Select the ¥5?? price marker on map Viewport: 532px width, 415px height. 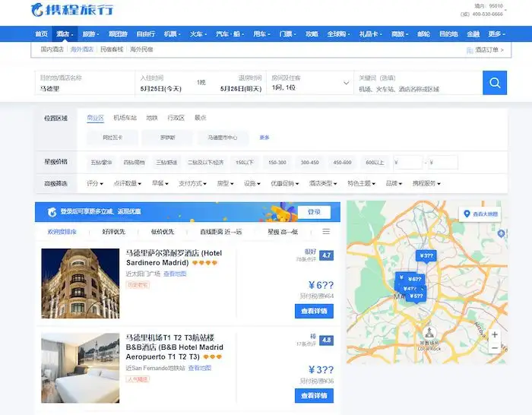point(416,296)
